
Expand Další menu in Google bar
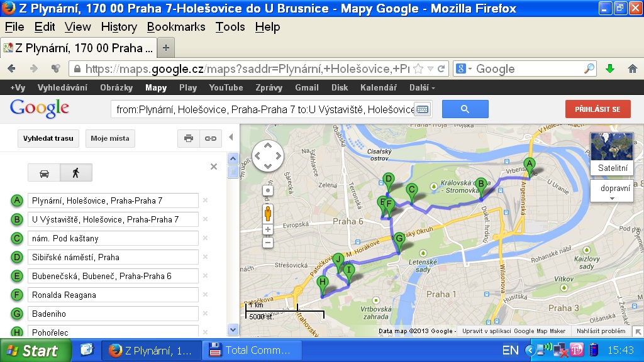pos(422,87)
